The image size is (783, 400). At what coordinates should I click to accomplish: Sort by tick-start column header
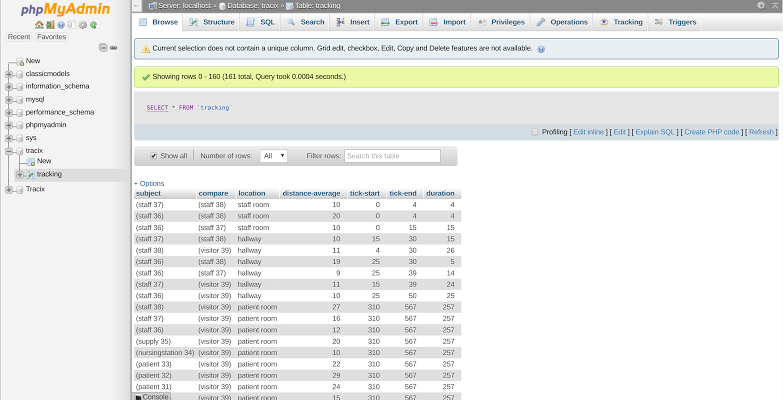(365, 193)
